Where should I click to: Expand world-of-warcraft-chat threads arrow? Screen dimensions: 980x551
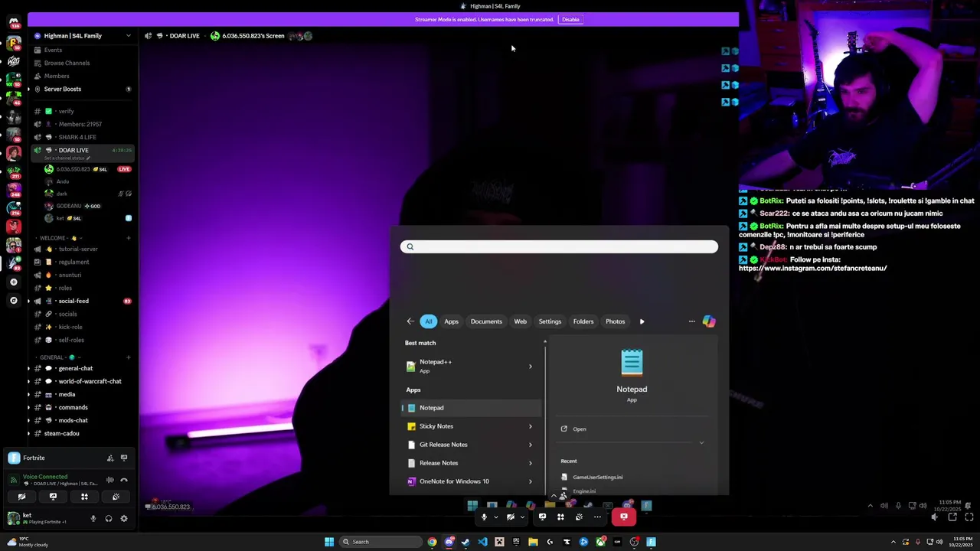click(29, 381)
